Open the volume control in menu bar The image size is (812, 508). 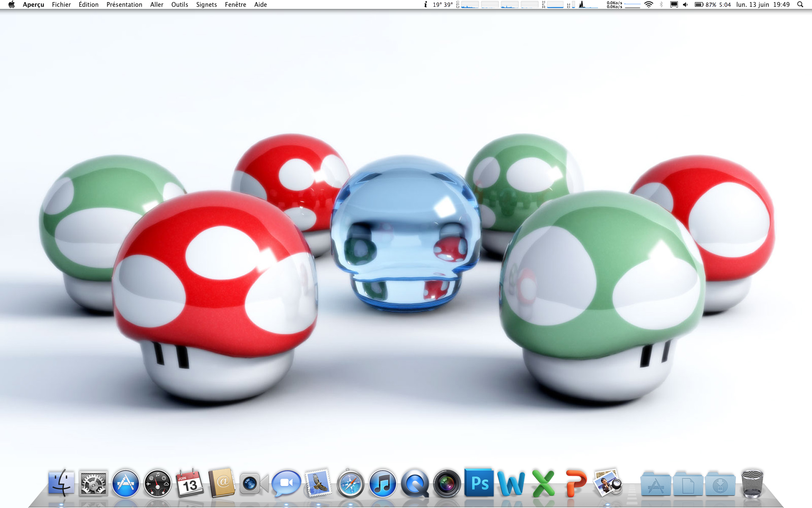pos(685,5)
